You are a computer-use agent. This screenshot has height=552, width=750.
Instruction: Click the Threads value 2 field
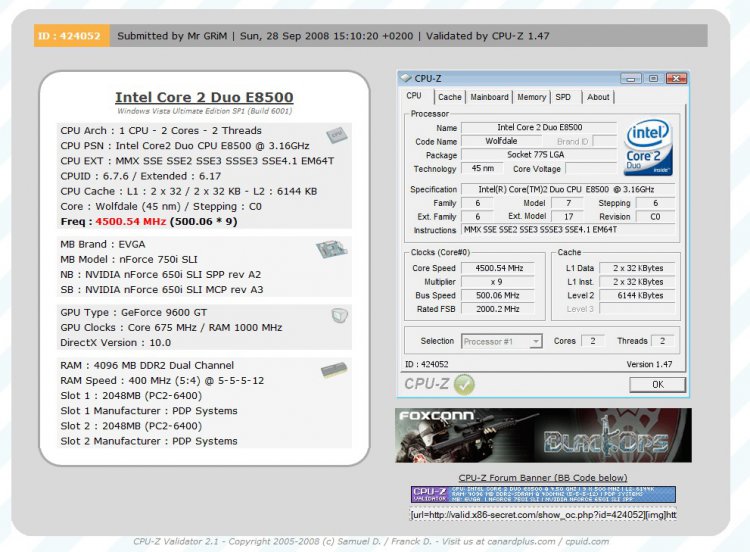[x=662, y=341]
